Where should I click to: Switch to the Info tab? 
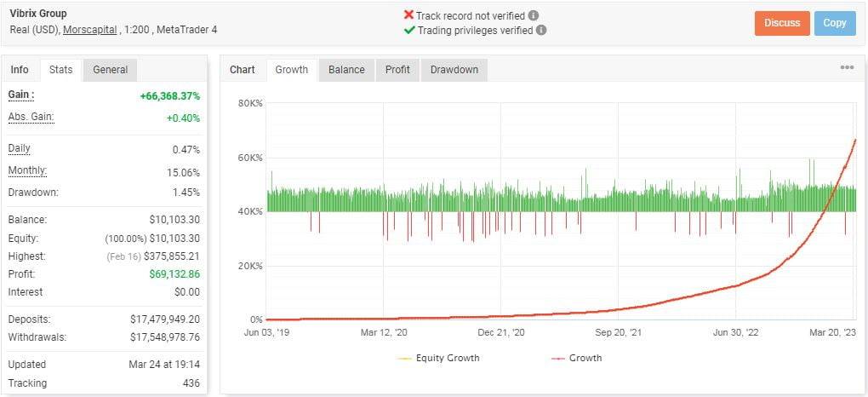[x=20, y=70]
